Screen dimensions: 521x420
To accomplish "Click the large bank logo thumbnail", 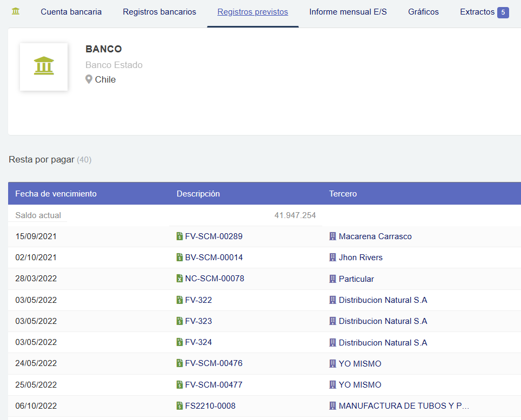I will click(44, 66).
